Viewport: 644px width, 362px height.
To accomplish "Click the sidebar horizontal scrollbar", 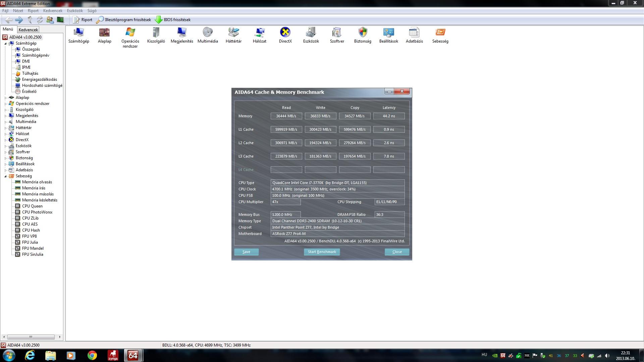I will pos(31,337).
